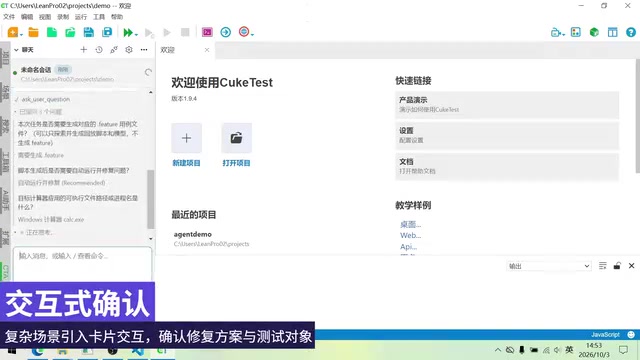Click the list-lines icon in output panel
640x360 pixels.
point(602,266)
